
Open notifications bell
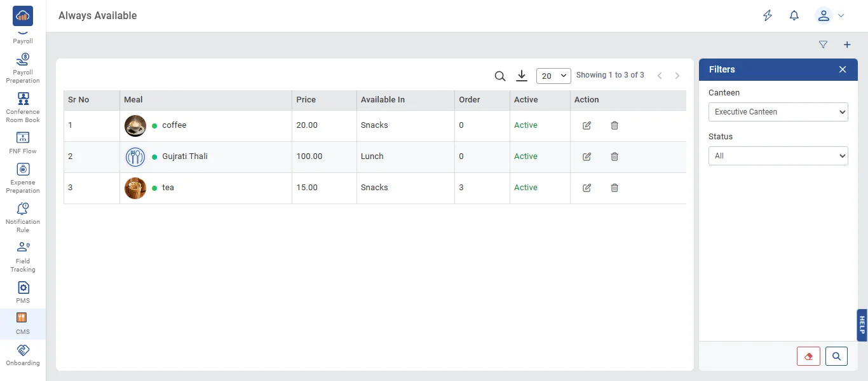pyautogui.click(x=794, y=16)
